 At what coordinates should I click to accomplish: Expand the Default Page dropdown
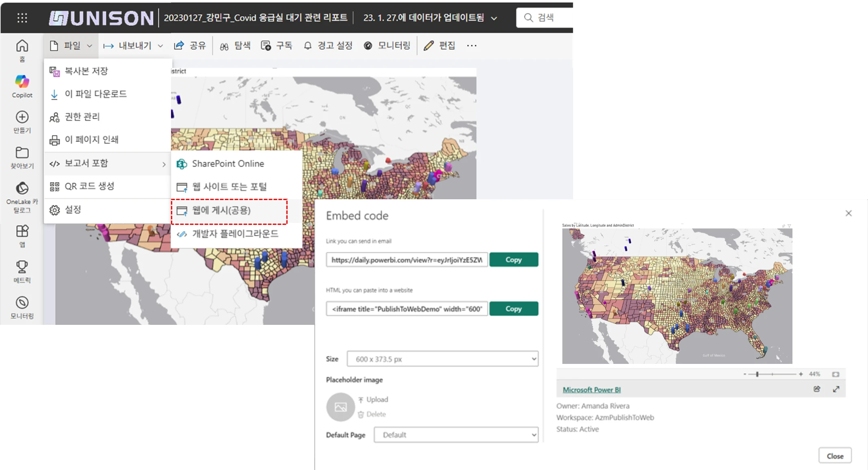click(x=456, y=435)
